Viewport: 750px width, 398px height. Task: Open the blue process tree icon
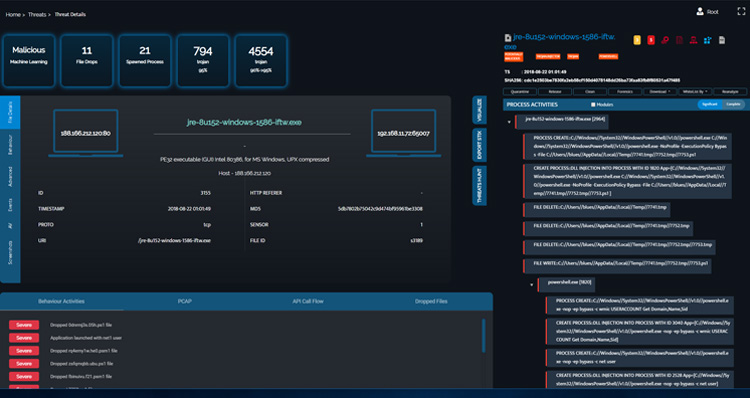point(707,40)
